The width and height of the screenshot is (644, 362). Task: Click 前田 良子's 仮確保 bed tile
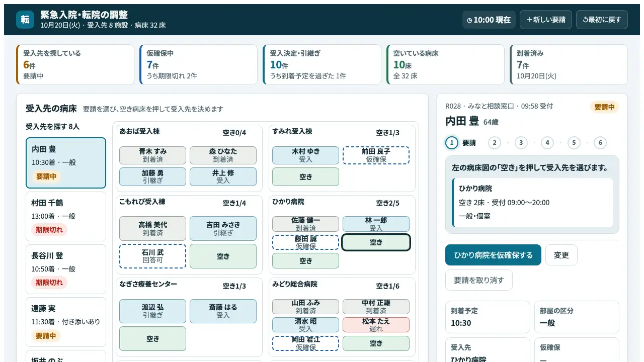(x=376, y=155)
